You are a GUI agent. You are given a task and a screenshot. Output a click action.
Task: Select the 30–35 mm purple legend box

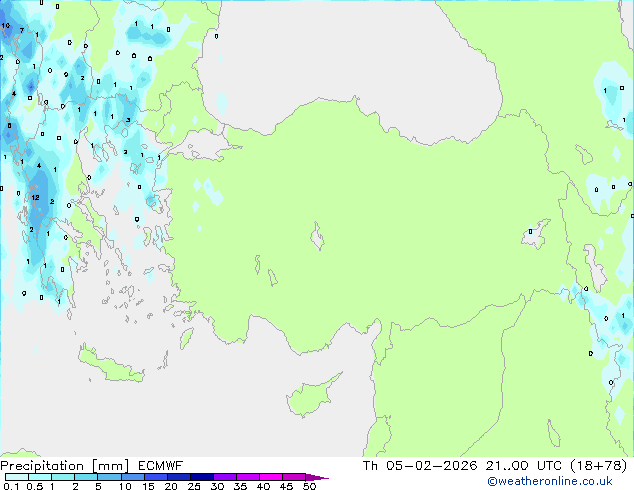[224, 477]
